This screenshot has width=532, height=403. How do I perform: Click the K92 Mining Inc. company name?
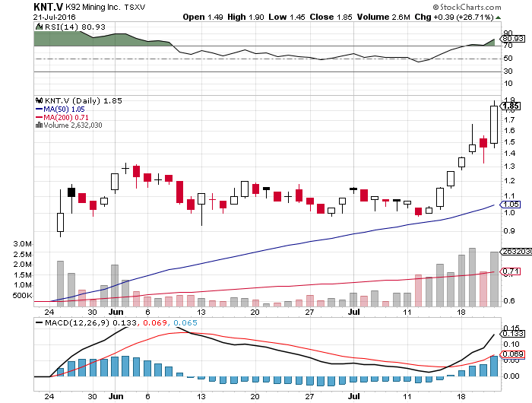(x=93, y=7)
